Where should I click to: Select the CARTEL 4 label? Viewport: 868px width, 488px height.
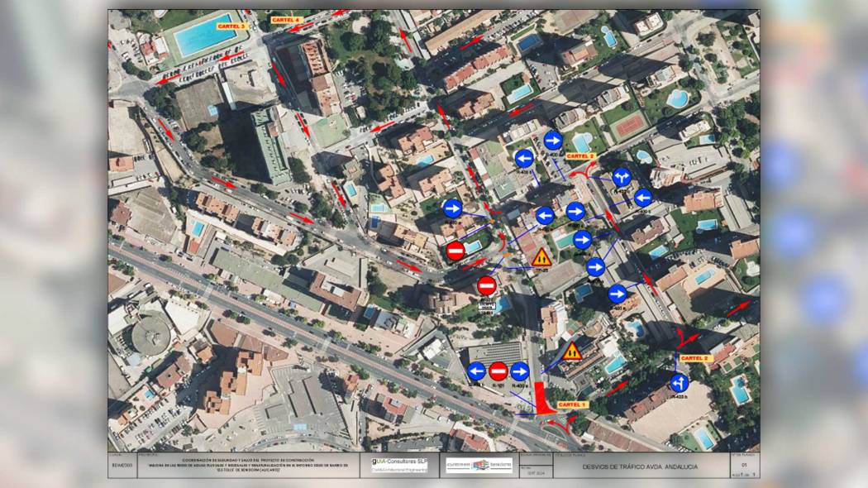287,19
